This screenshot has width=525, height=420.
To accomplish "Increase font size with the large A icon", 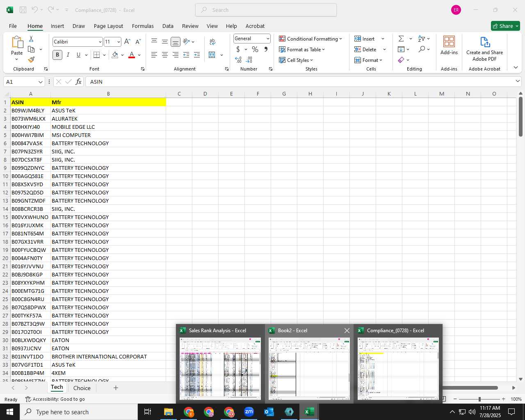I will (127, 41).
